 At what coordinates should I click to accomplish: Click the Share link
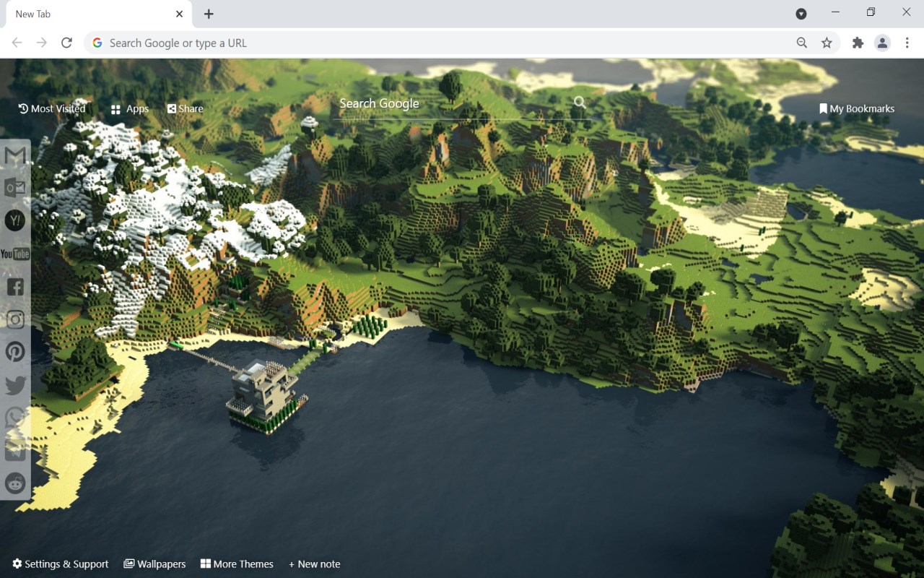186,108
